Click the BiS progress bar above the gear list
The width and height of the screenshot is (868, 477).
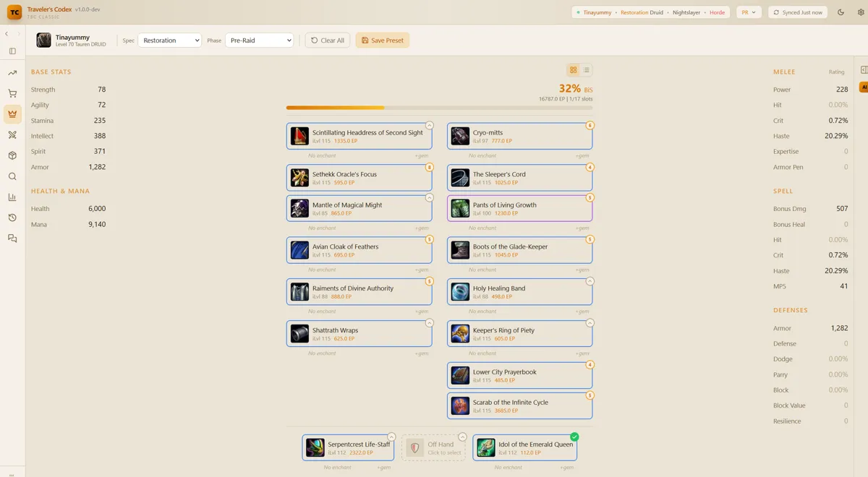pos(439,107)
